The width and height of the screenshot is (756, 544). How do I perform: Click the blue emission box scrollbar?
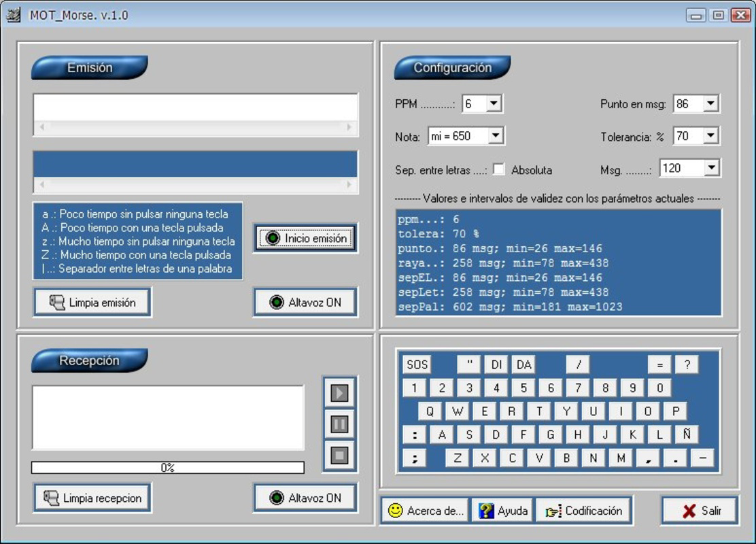tap(195, 185)
